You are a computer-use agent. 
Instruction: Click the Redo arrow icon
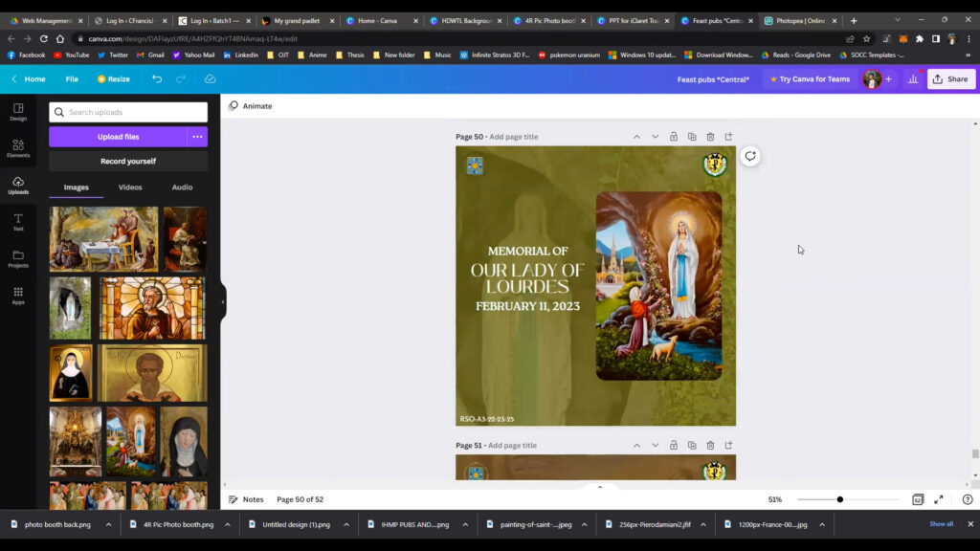(181, 79)
